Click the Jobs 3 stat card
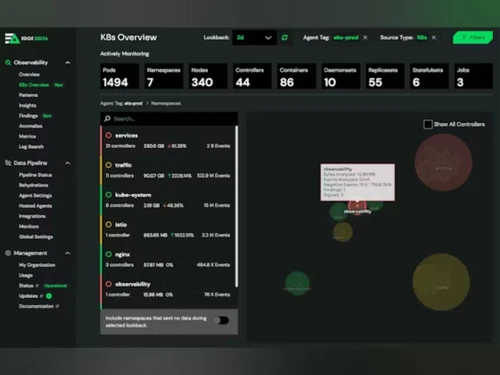The height and width of the screenshot is (375, 500). pyautogui.click(x=473, y=76)
